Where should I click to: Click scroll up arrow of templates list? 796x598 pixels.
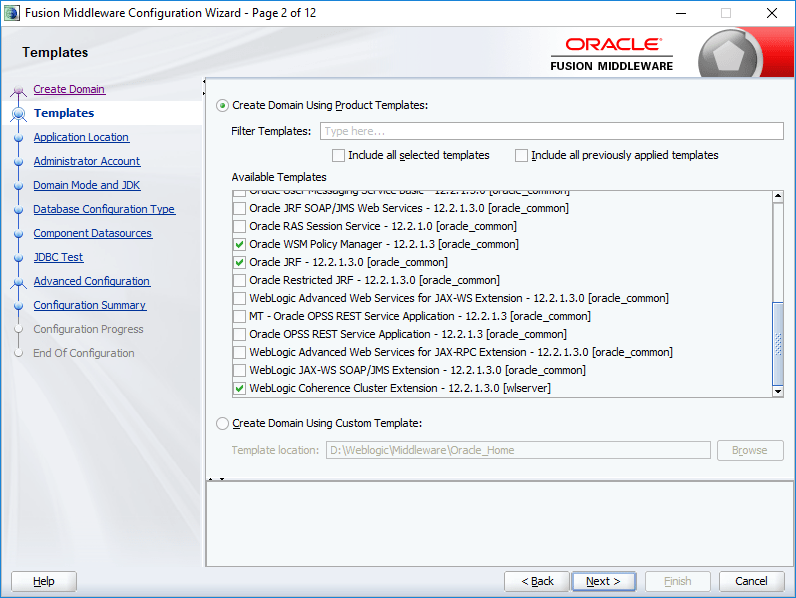(x=778, y=196)
